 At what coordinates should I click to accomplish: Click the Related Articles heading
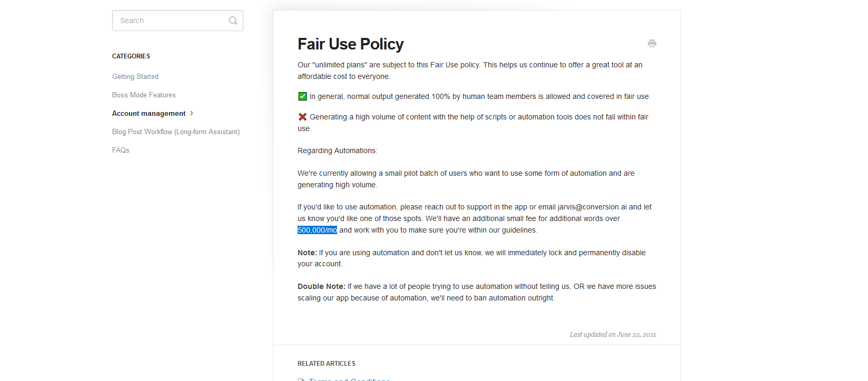[327, 364]
